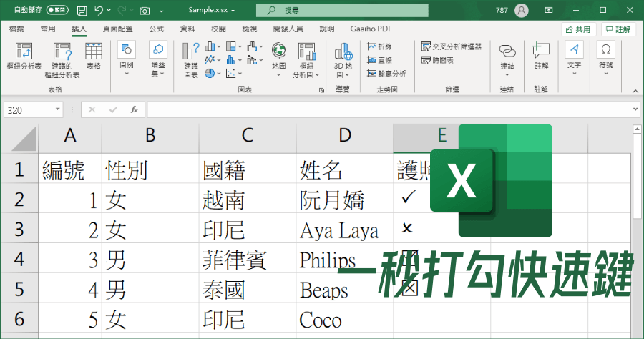Select column C header

point(248,135)
